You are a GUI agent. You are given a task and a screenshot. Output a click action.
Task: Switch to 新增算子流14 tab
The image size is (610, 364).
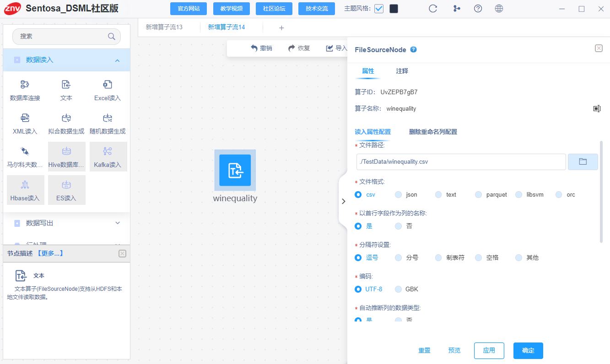click(x=227, y=27)
